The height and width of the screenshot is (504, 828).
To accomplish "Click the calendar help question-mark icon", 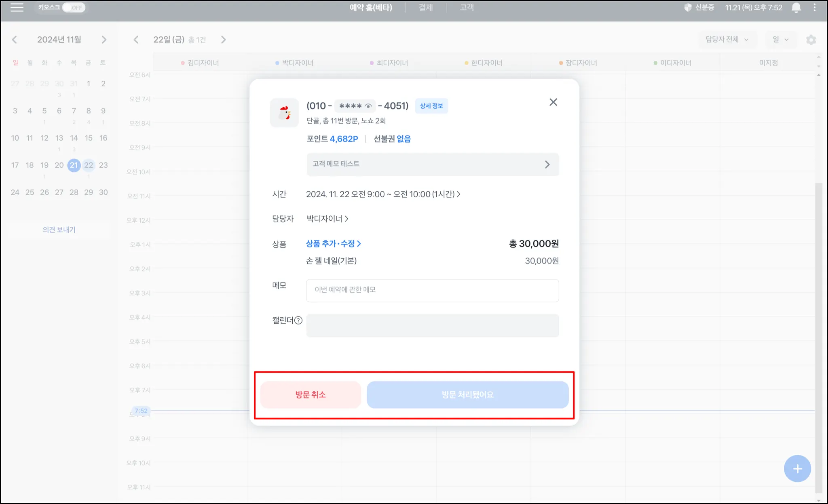I will (x=298, y=321).
